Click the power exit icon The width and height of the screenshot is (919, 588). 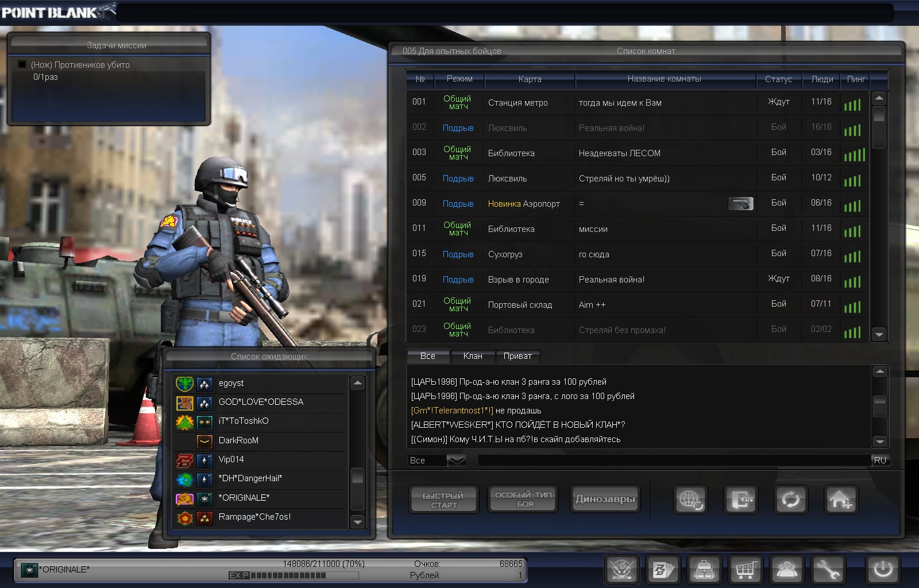tap(883, 570)
